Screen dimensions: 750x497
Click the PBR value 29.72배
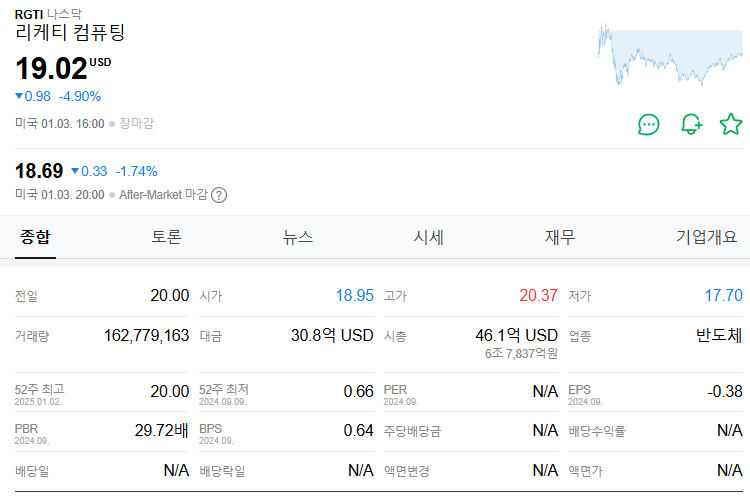(x=162, y=431)
